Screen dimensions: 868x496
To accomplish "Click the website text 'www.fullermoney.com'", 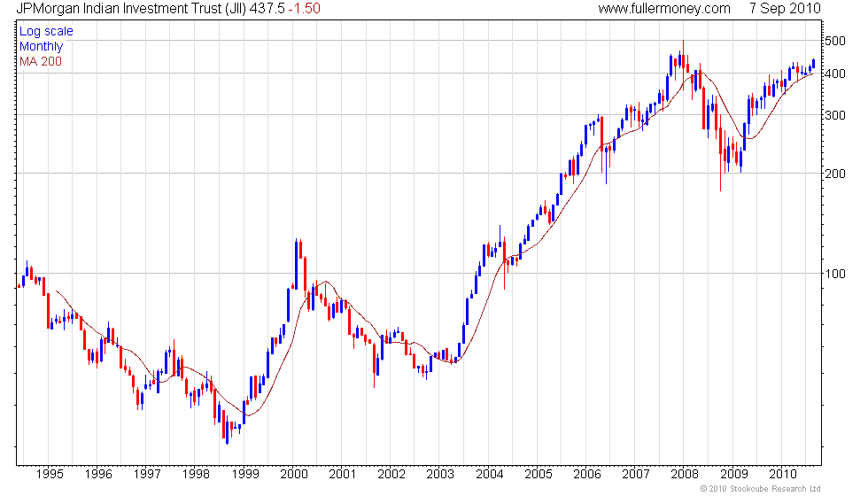I will (664, 8).
